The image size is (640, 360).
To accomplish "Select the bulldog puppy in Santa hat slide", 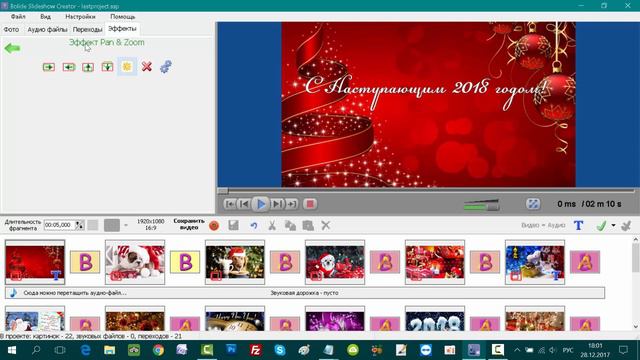I will click(135, 262).
